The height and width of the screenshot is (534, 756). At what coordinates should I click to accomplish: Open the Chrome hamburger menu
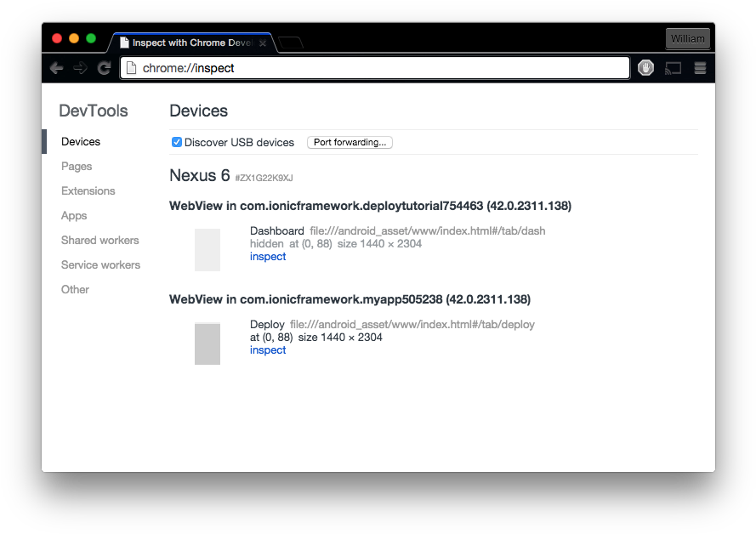click(700, 68)
